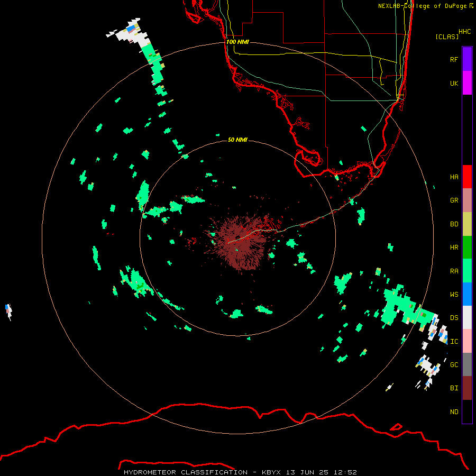Screen dimensions: 476x476
Task: Click the 'GC' legend label
Action: click(x=454, y=365)
